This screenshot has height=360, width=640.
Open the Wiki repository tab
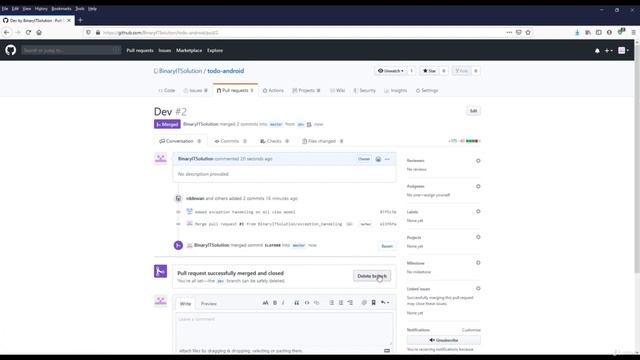pyautogui.click(x=338, y=91)
